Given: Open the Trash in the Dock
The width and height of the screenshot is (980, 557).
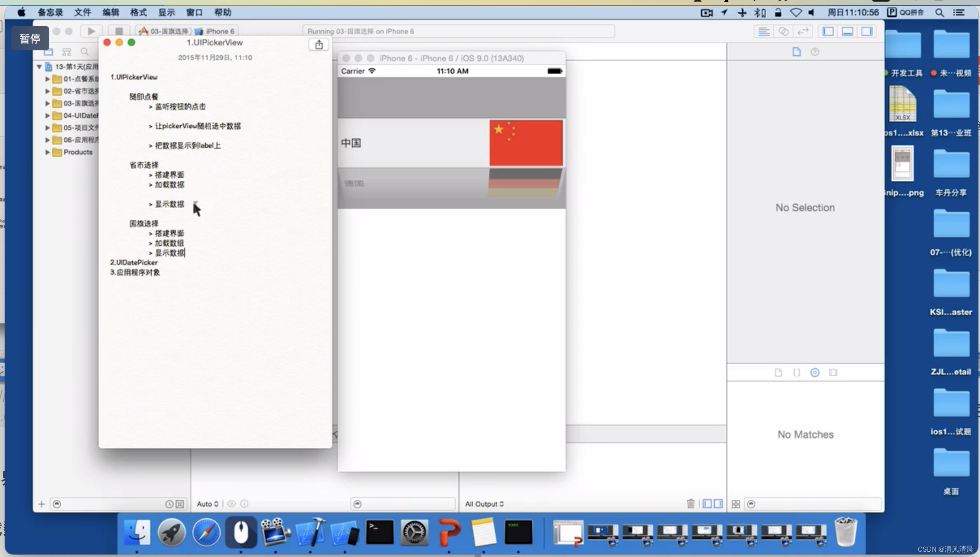Looking at the screenshot, I should pos(846,532).
